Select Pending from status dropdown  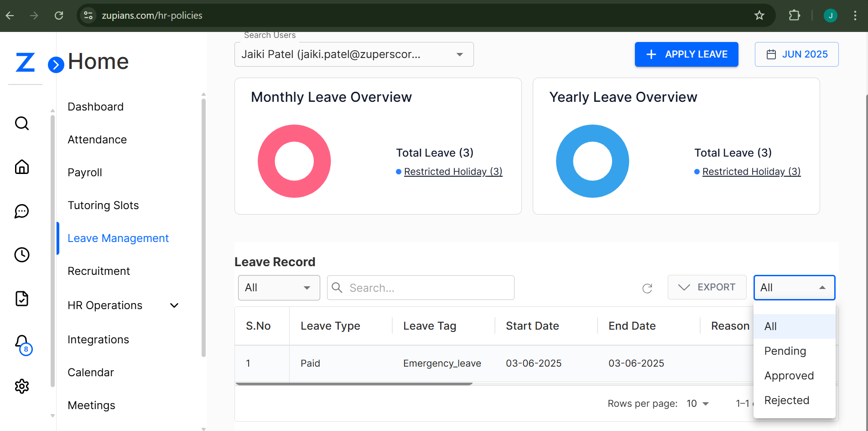[x=785, y=351]
